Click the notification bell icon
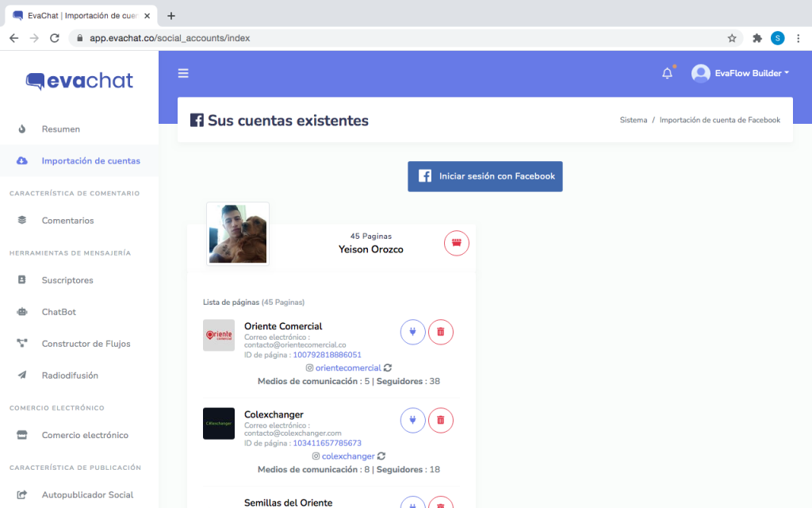The image size is (812, 508). coord(667,74)
